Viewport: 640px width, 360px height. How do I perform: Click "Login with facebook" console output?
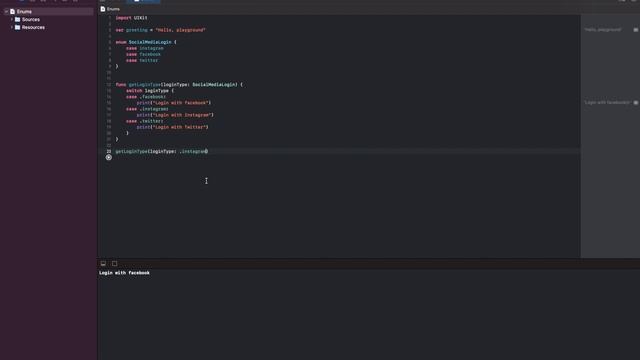124,273
